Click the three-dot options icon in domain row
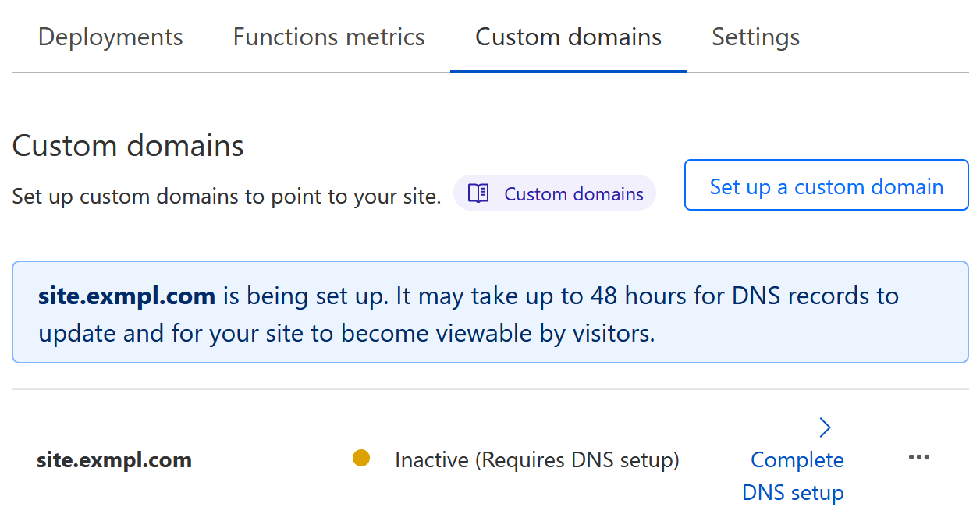The width and height of the screenshot is (980, 521). point(918,457)
